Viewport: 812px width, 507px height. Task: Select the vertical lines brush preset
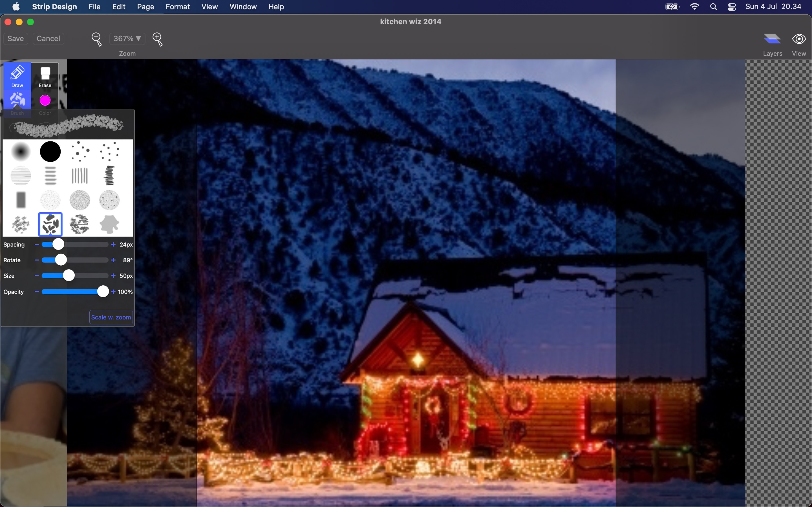click(80, 176)
